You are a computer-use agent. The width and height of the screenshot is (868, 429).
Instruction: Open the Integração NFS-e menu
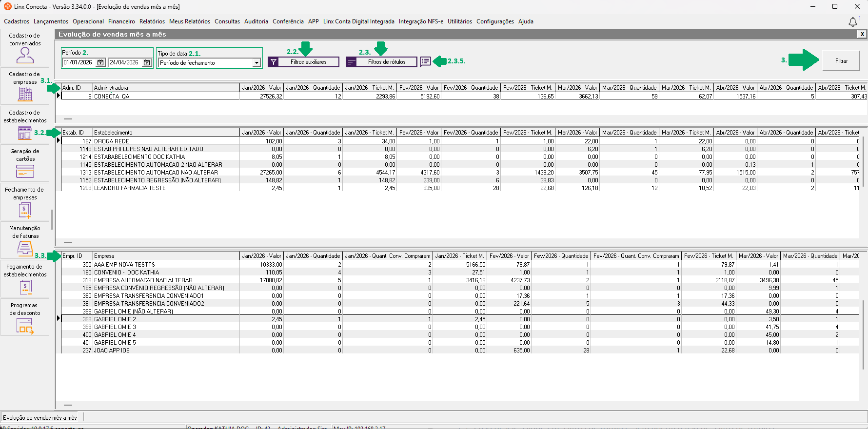[421, 21]
